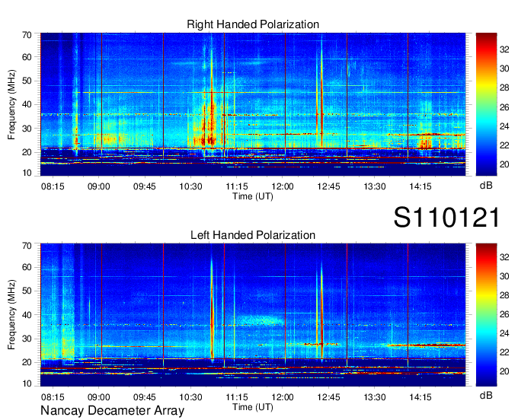
Task: Click '10' on Left Handed frequency axis
Action: [27, 383]
